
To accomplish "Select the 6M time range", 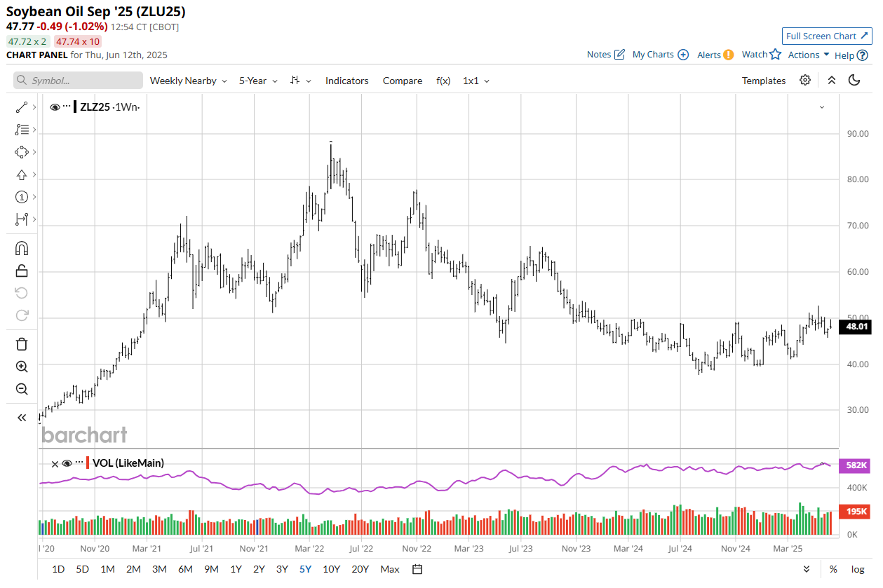I will [185, 569].
